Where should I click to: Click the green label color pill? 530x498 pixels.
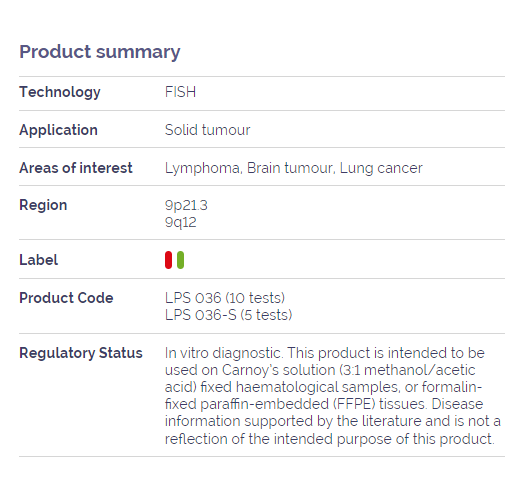click(x=180, y=260)
